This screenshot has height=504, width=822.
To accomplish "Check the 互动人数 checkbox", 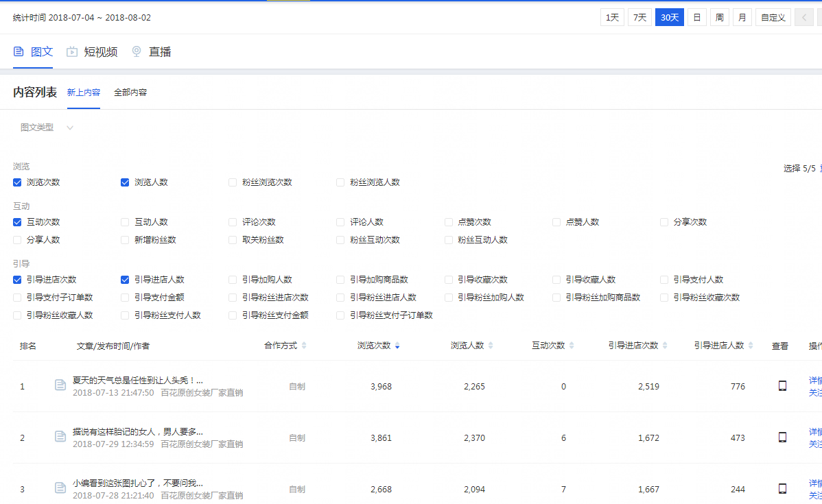I will (125, 222).
